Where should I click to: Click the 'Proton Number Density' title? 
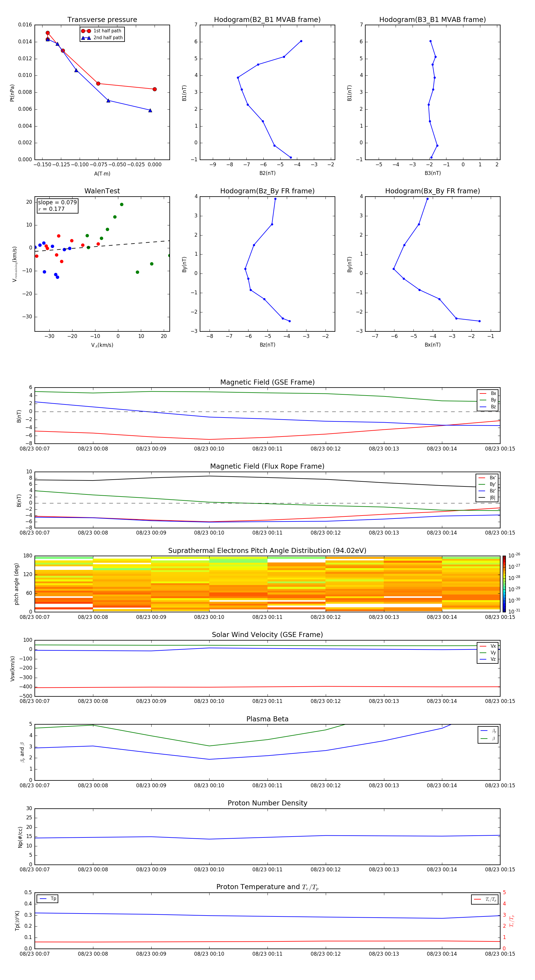267,803
